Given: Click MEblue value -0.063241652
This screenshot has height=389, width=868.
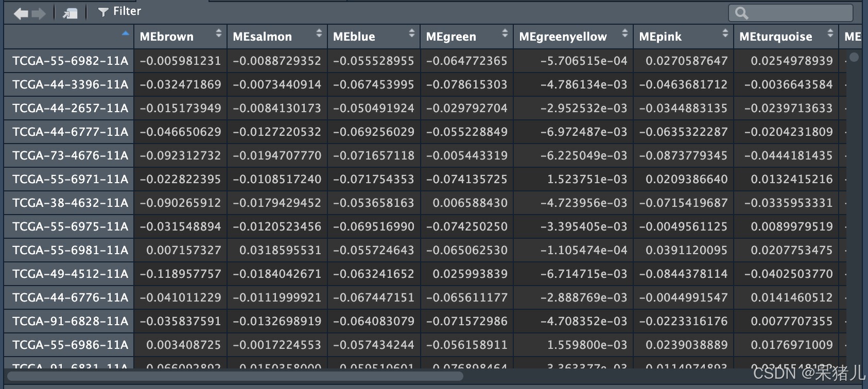Looking at the screenshot, I should click(x=373, y=274).
